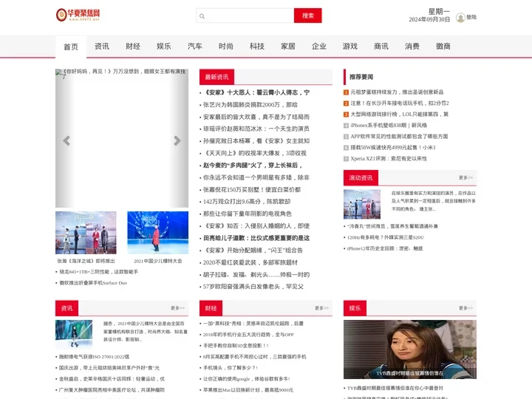This screenshot has height=399, width=532.
Task: Open the 汽车 nav tab
Action: [195, 46]
